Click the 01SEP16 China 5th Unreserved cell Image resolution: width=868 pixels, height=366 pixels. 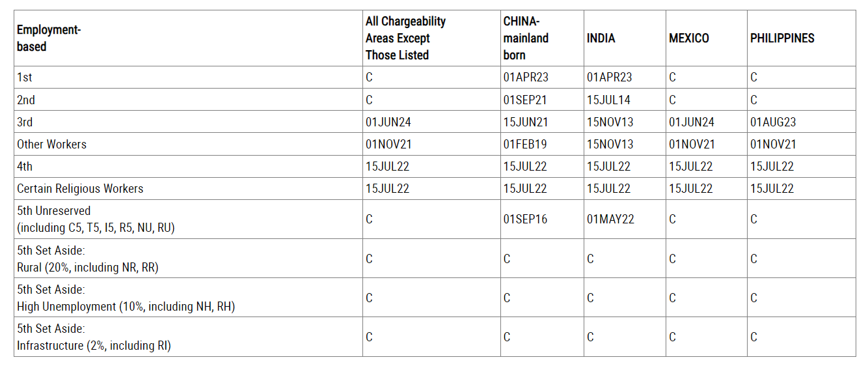[525, 219]
